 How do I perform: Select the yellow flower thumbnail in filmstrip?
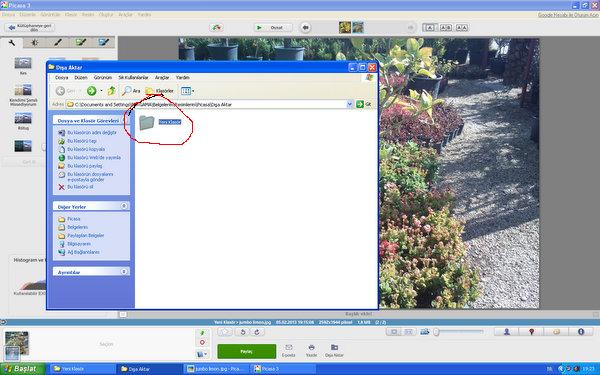pyautogui.click(x=345, y=28)
